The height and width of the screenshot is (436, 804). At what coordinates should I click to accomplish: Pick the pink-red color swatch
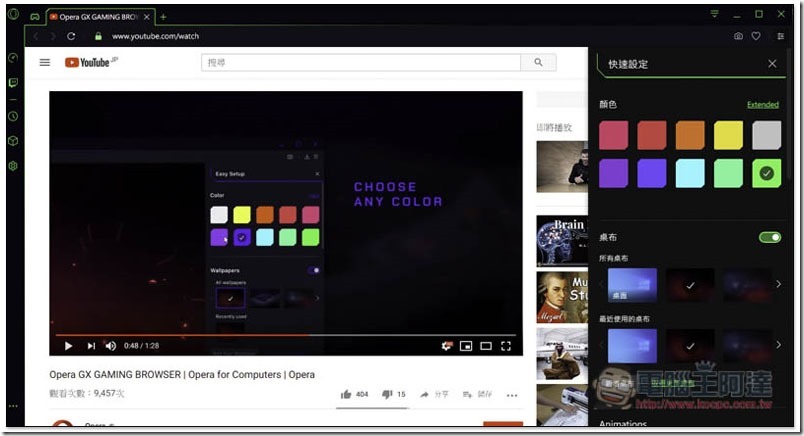[613, 135]
